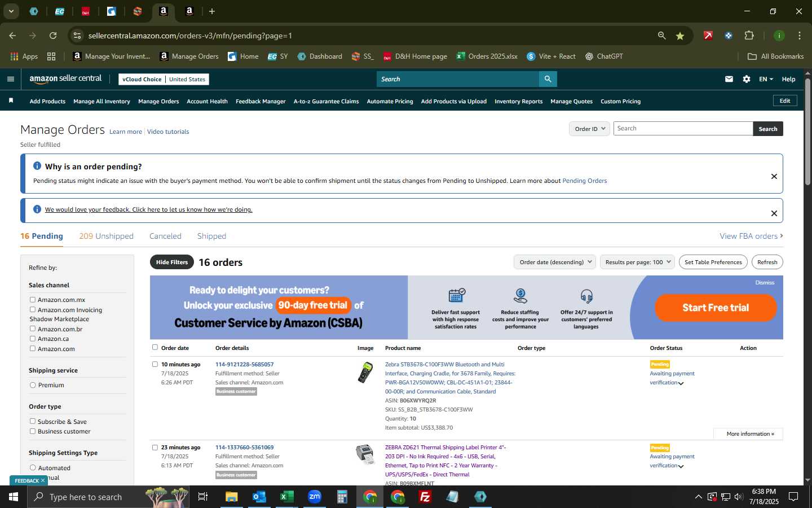The height and width of the screenshot is (508, 812).
Task: Switch to the Shipped tab
Action: click(x=211, y=236)
